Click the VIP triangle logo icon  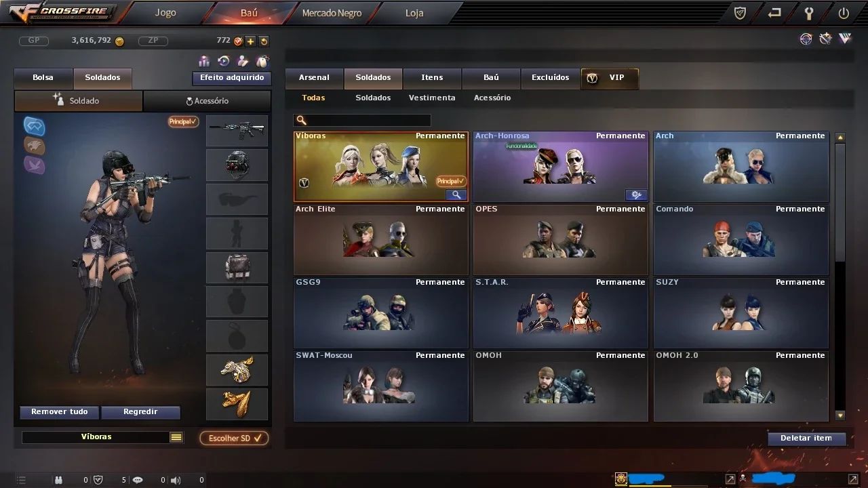845,39
